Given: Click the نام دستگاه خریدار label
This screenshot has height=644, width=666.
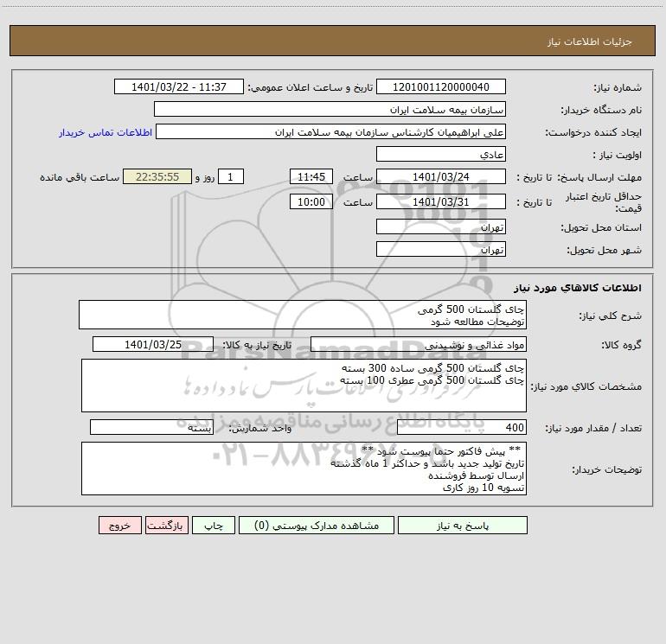Looking at the screenshot, I should point(601,110).
